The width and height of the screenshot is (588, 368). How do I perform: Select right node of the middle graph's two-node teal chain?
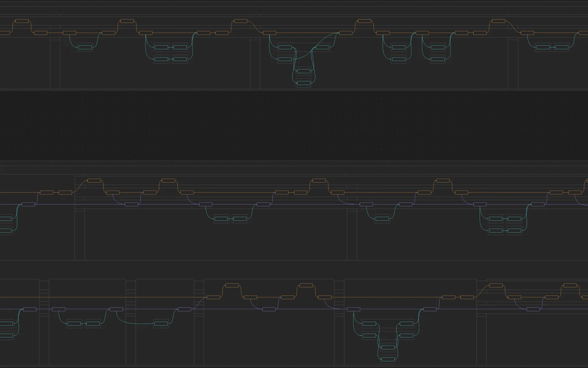240,219
